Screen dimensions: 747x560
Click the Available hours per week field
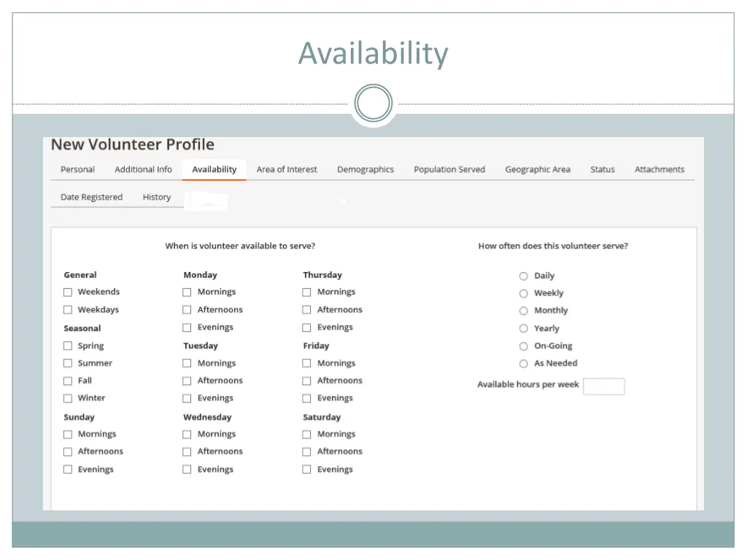604,386
